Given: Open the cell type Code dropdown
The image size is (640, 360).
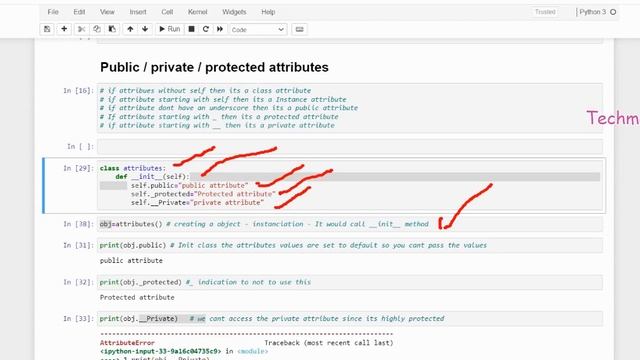Looking at the screenshot, I should (258, 29).
